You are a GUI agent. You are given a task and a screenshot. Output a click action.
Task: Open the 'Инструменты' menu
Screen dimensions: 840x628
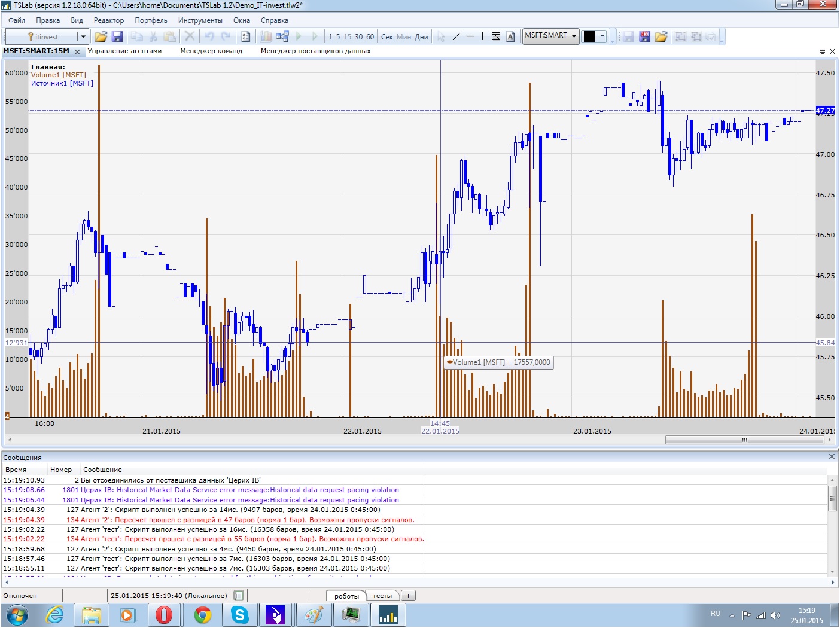click(200, 20)
